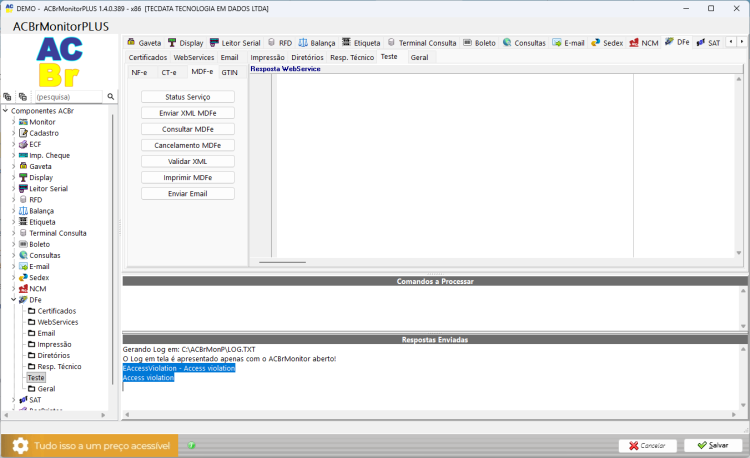Click the Certificados folder icon in tree
This screenshot has width=750, height=458.
[x=32, y=311]
